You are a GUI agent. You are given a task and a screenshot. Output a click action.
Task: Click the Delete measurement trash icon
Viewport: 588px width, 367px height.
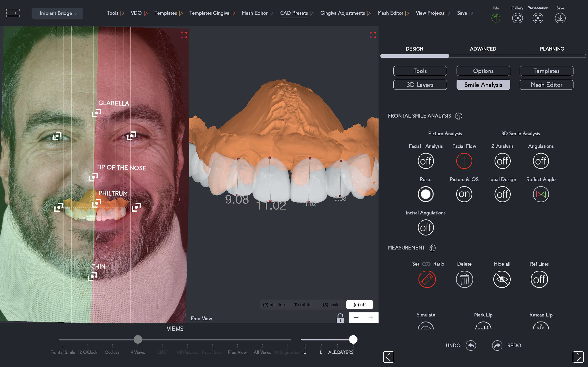point(464,279)
